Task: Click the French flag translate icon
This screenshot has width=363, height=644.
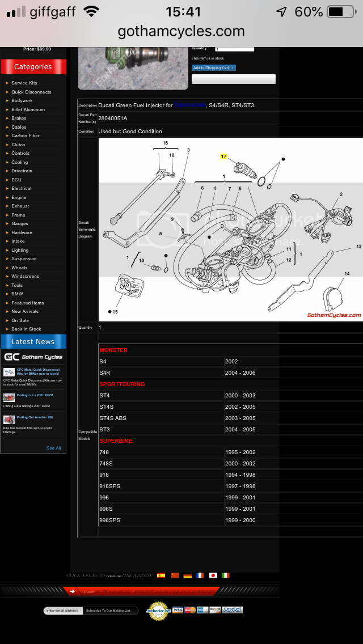Action: [200, 575]
